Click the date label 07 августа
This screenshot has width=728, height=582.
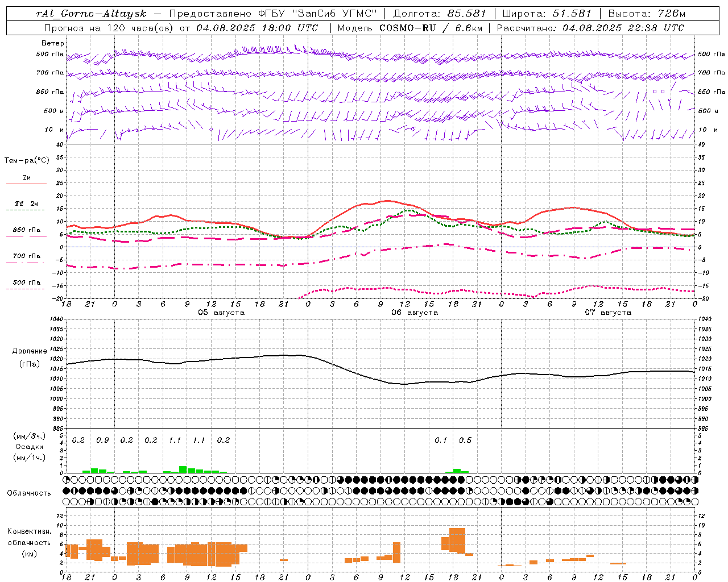[x=608, y=312]
